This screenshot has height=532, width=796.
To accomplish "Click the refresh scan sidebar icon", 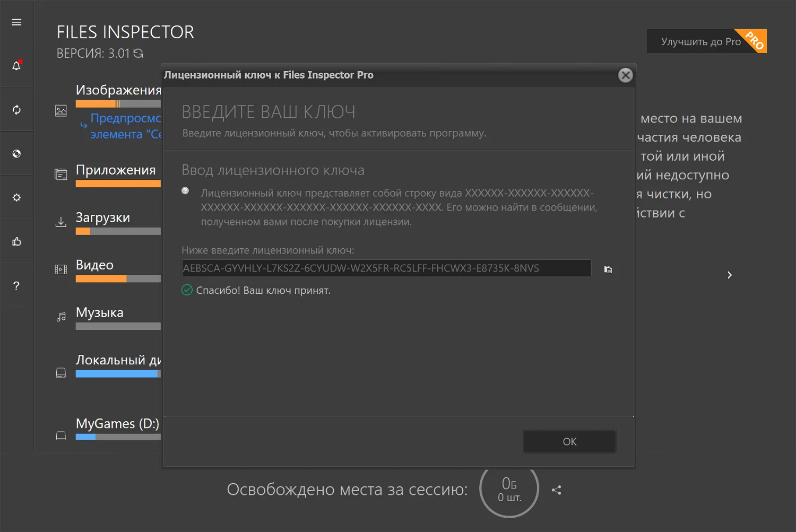I will (x=16, y=110).
